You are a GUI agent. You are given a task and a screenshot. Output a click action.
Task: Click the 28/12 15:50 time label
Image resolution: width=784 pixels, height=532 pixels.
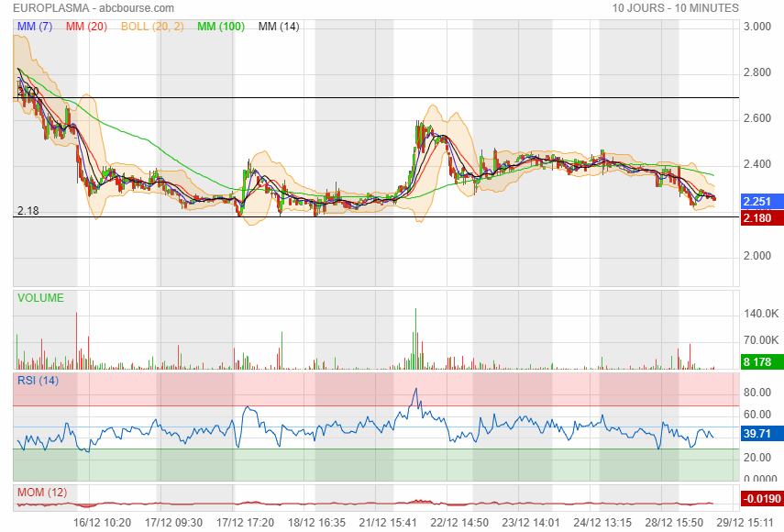[x=674, y=523]
